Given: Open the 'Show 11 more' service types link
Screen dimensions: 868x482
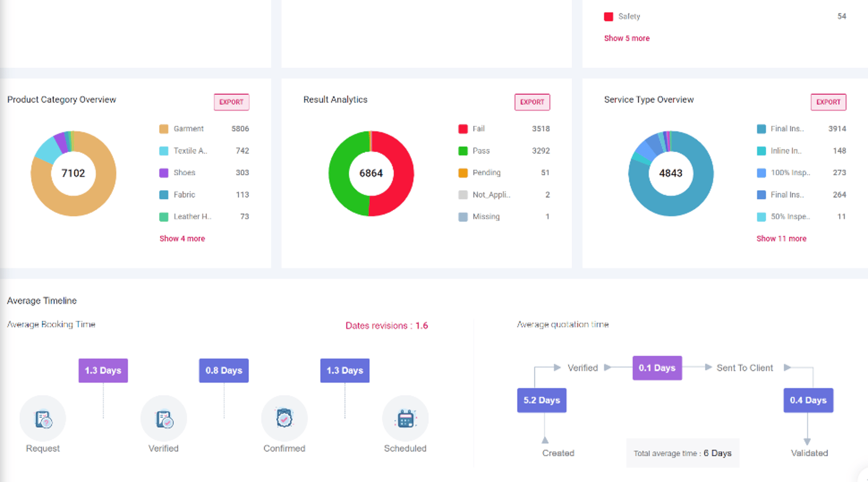Looking at the screenshot, I should tap(782, 238).
